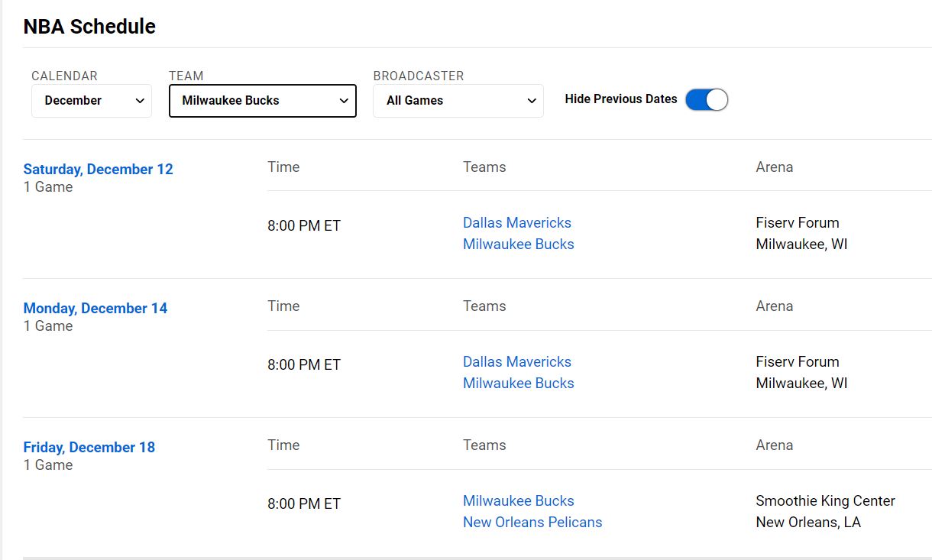Image resolution: width=932 pixels, height=560 pixels.
Task: Click the 1 Game count under Saturday
Action: (x=48, y=187)
